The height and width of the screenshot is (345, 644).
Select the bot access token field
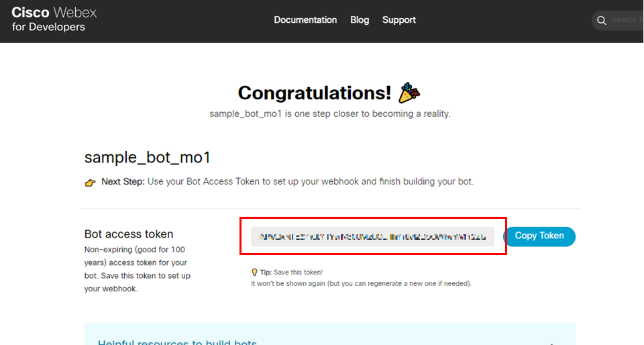(x=372, y=236)
